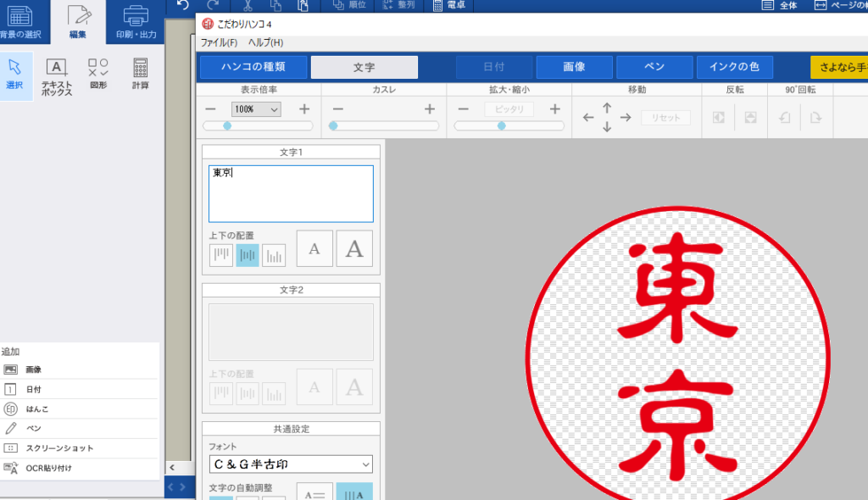Open the 100% zoom level dropdown
This screenshot has width=868, height=500.
click(257, 109)
